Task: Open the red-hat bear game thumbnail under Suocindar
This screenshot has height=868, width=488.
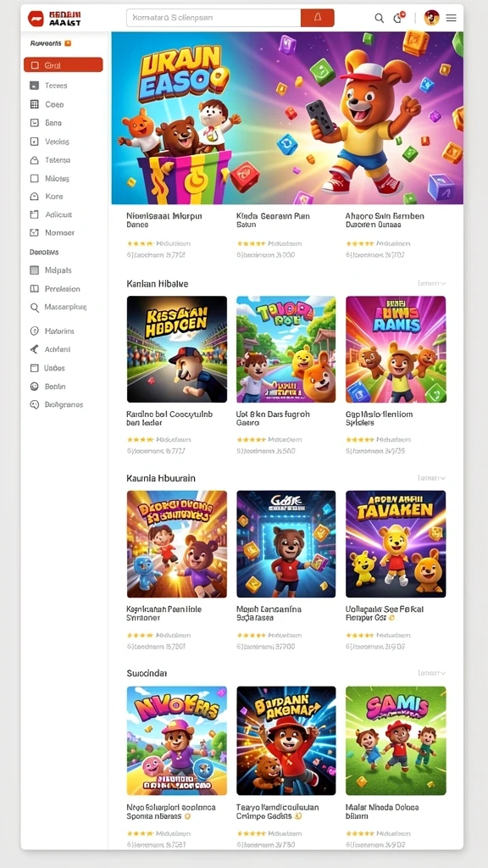Action: (x=286, y=741)
